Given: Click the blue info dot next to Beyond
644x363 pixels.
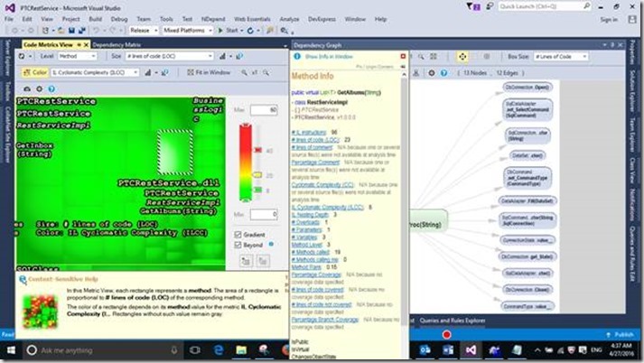Looking at the screenshot, I should pos(271,245).
